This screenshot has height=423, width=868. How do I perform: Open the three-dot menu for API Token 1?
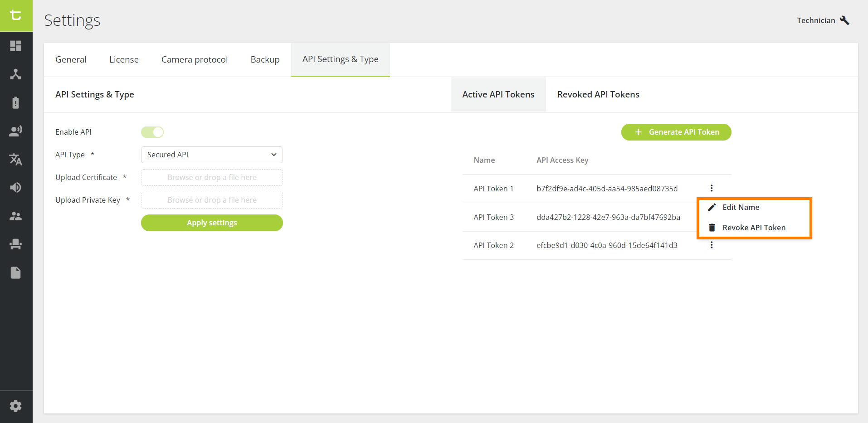[712, 188]
